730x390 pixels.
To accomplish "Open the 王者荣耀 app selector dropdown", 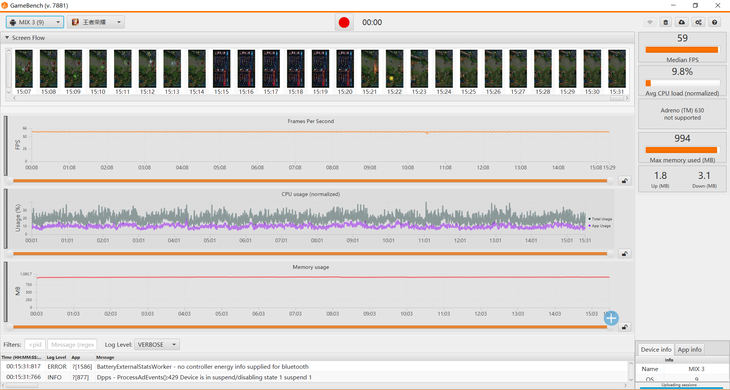I will point(96,22).
